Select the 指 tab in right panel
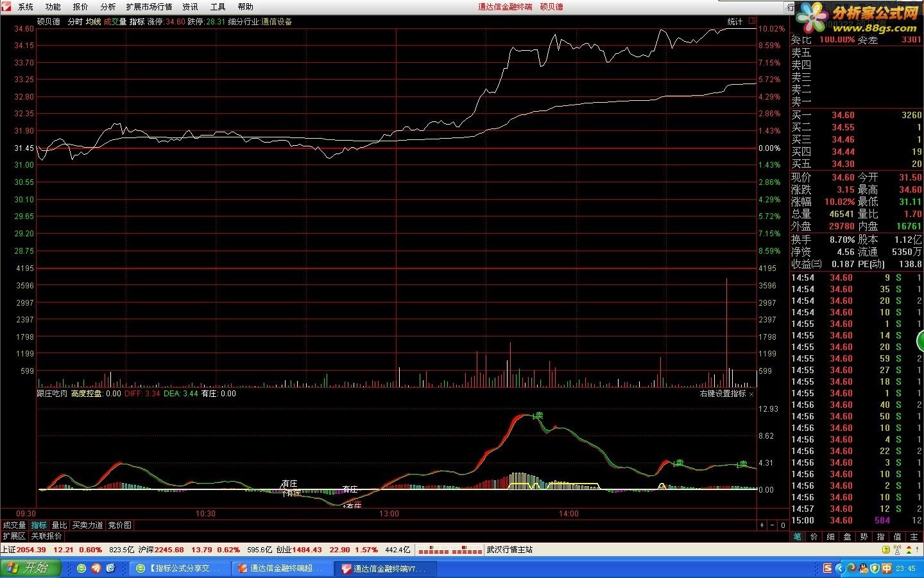The height and width of the screenshot is (578, 924). [x=881, y=537]
